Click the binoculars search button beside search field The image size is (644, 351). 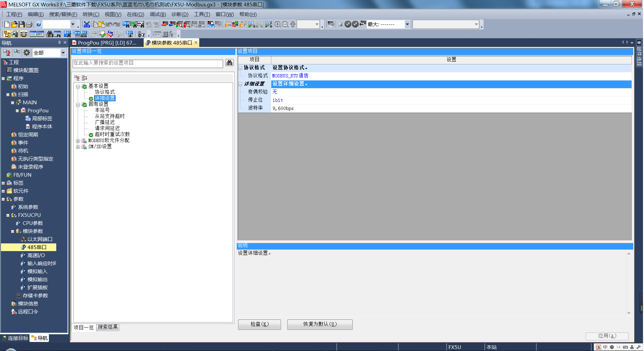[x=229, y=63]
